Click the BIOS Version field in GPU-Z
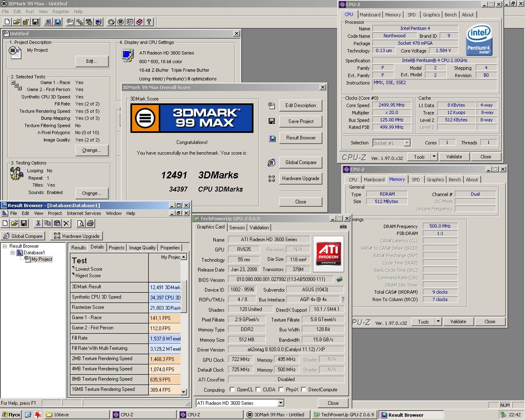This screenshot has width=525, height=420. coord(281,279)
